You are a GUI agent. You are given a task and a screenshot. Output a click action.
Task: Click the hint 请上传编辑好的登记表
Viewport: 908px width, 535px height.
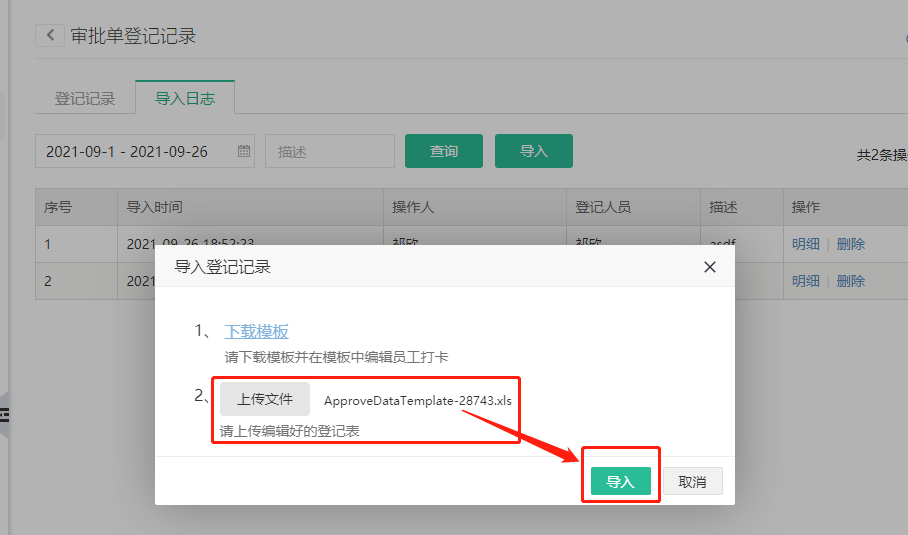[290, 431]
